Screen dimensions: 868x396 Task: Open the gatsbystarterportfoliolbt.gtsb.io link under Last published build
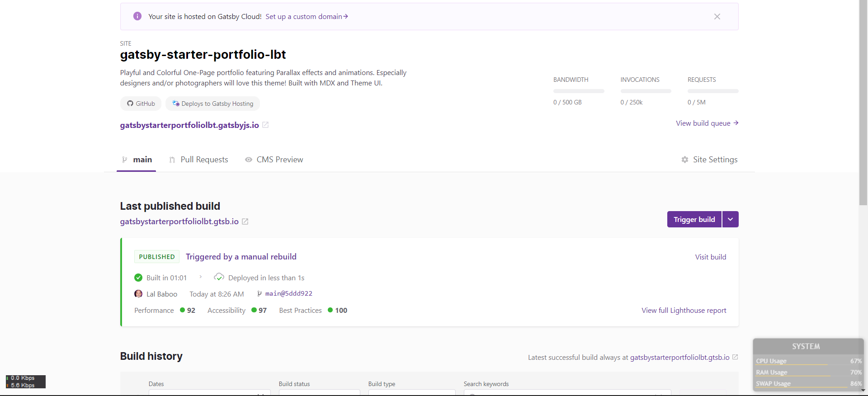[179, 222]
